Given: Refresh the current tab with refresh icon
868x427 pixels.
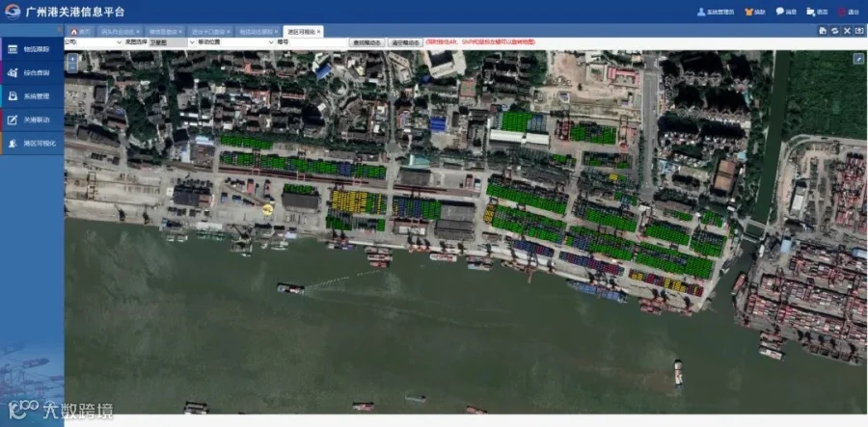Looking at the screenshot, I should (x=835, y=31).
